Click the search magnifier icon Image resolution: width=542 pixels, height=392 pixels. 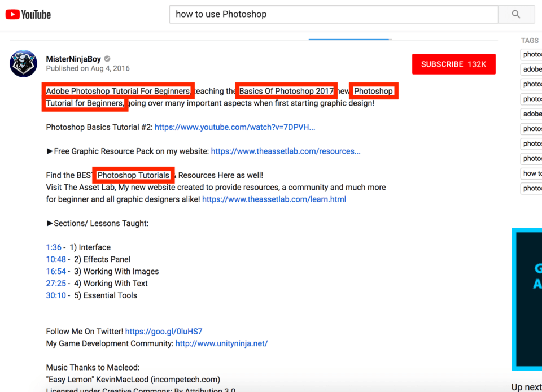(x=515, y=14)
